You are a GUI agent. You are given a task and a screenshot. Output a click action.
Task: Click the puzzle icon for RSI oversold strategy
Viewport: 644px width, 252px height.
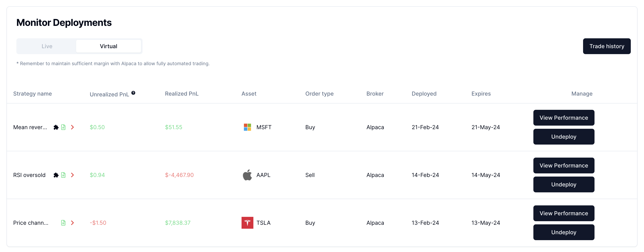coord(56,175)
